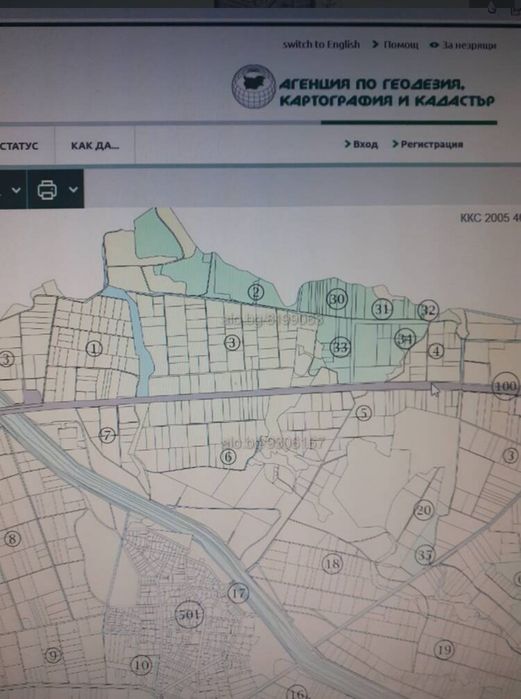Click block marker 16 at the map bottom
Viewport: 521px width, 699px height.
tap(297, 692)
